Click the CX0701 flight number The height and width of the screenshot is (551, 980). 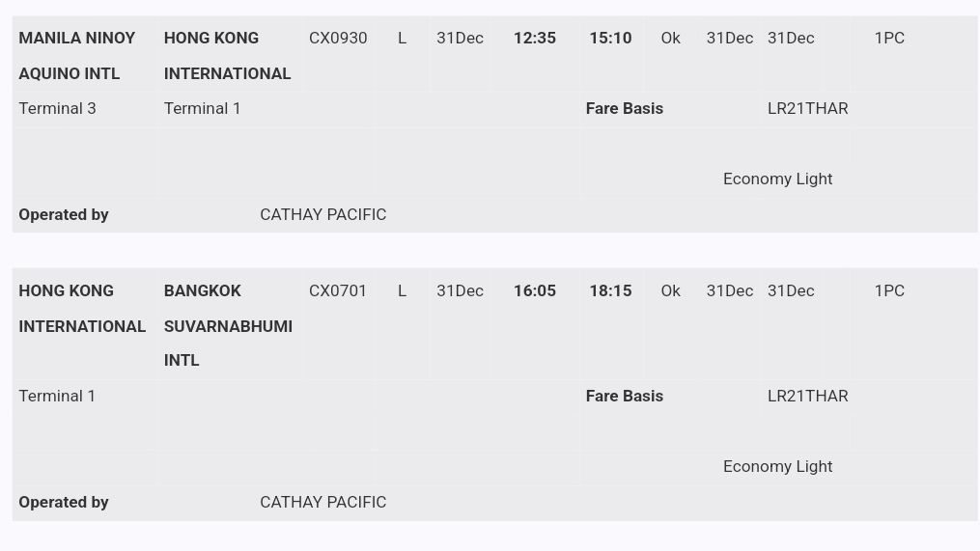(338, 291)
